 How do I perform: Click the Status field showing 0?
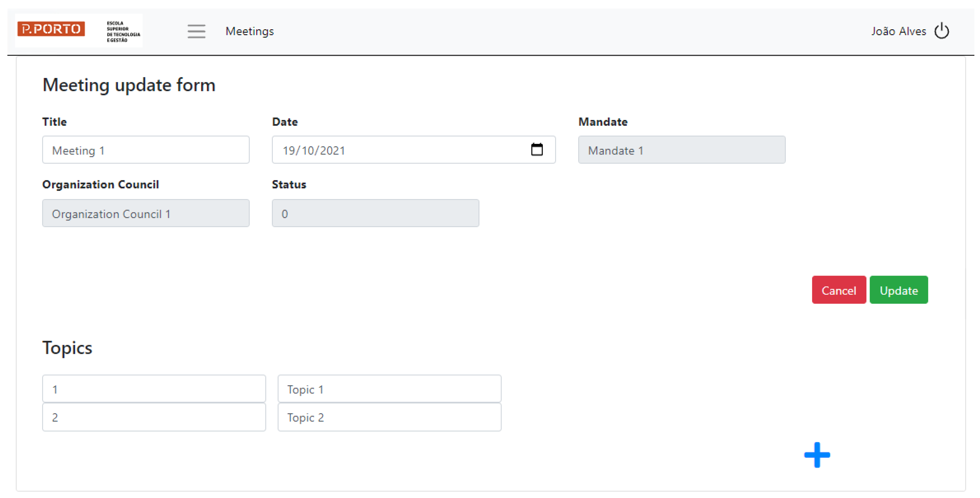[375, 213]
